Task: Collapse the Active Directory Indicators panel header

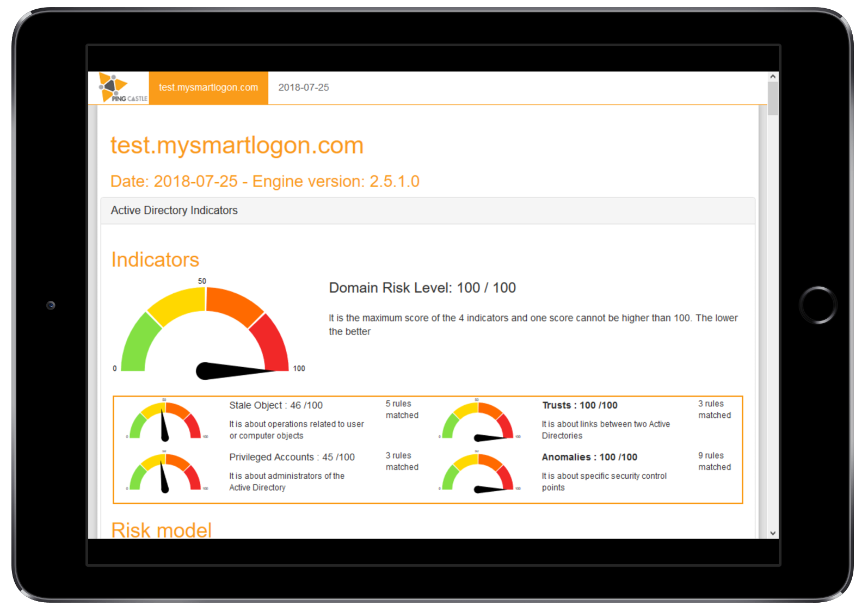Action: point(428,211)
